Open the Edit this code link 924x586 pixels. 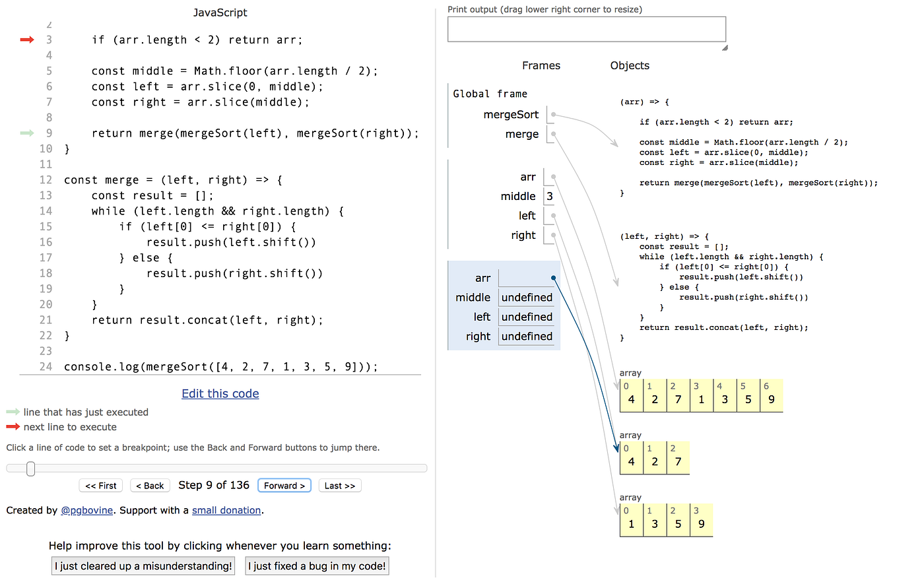click(x=220, y=393)
